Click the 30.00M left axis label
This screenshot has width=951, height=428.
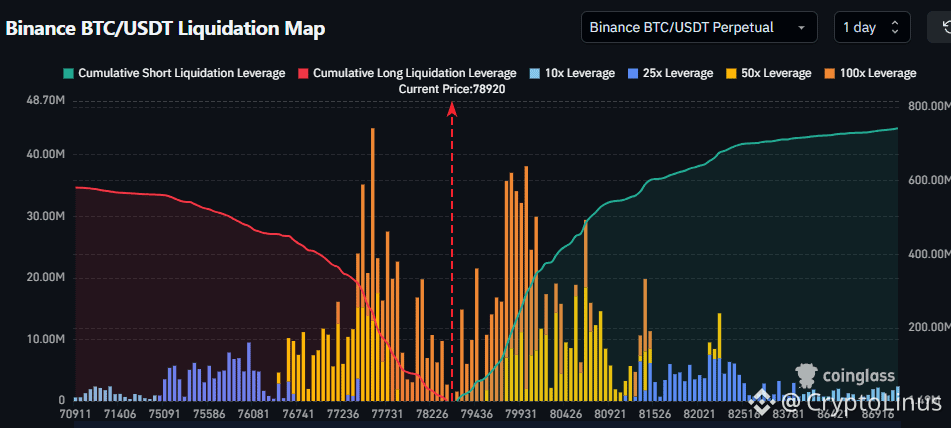pyautogui.click(x=45, y=216)
